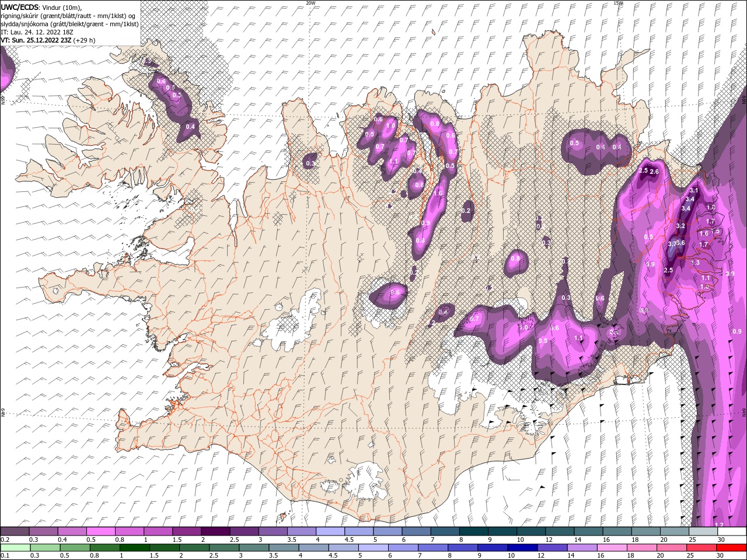
Task: Click the red swatch labeled 25 in the green legend row
Action: 700,548
